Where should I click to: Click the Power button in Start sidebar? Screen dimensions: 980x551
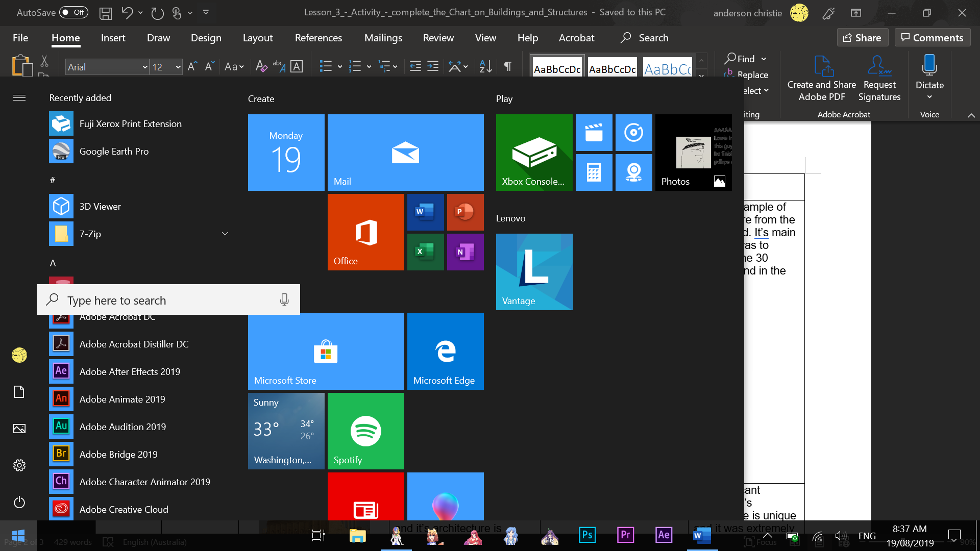click(19, 502)
